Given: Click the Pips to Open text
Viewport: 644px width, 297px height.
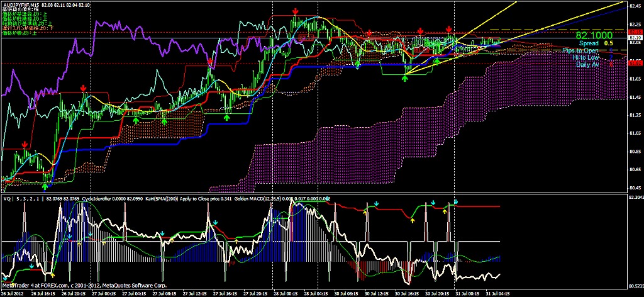Looking at the screenshot, I should pos(580,50).
